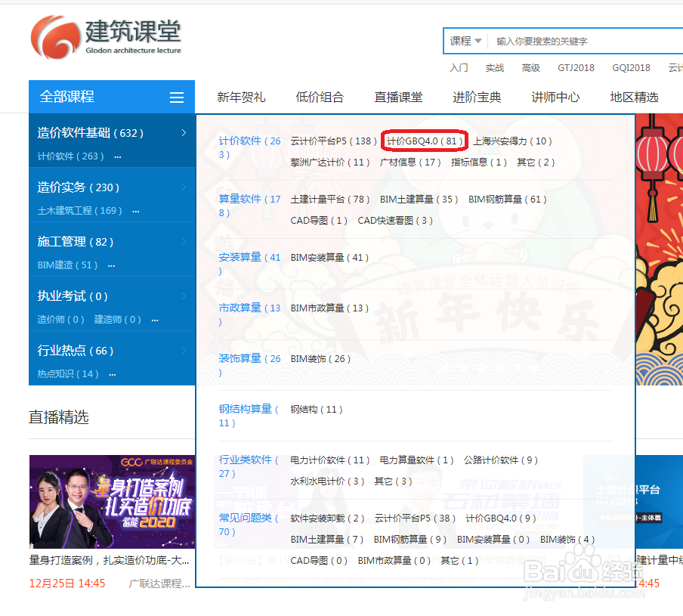Click ellipsis after BIM建造 (51)

[x=112, y=266]
